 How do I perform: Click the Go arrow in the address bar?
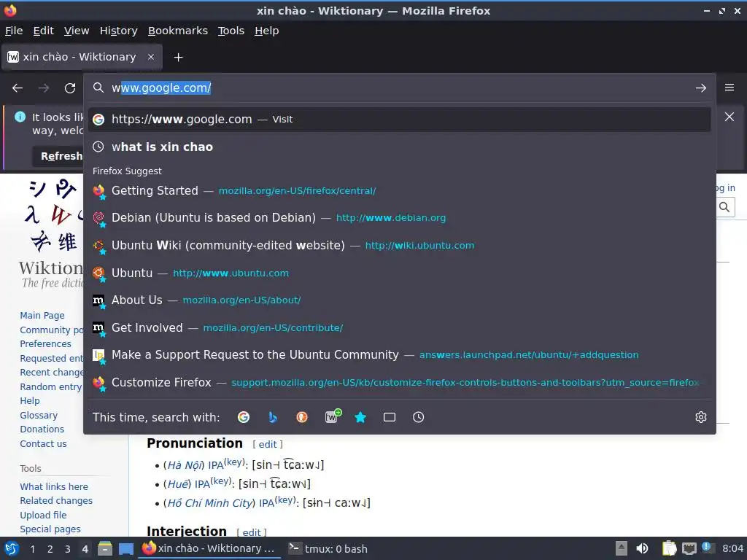(x=701, y=88)
